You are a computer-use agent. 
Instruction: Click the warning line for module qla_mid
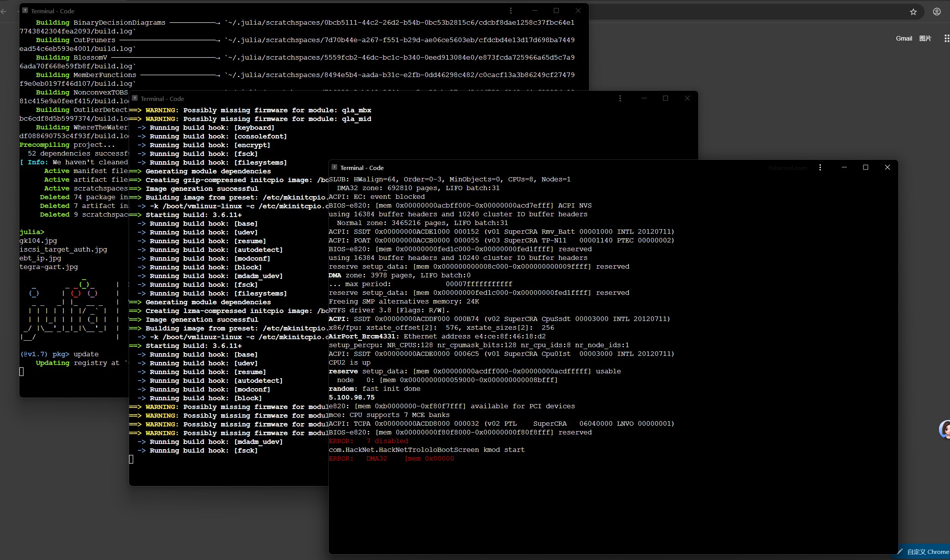(250, 119)
